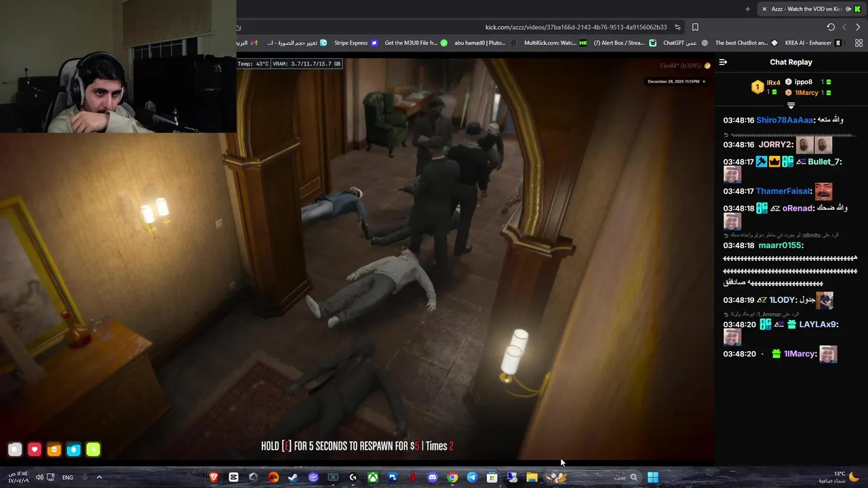Open Microsoft Store from taskbar
This screenshot has width=868, height=488.
[x=492, y=477]
